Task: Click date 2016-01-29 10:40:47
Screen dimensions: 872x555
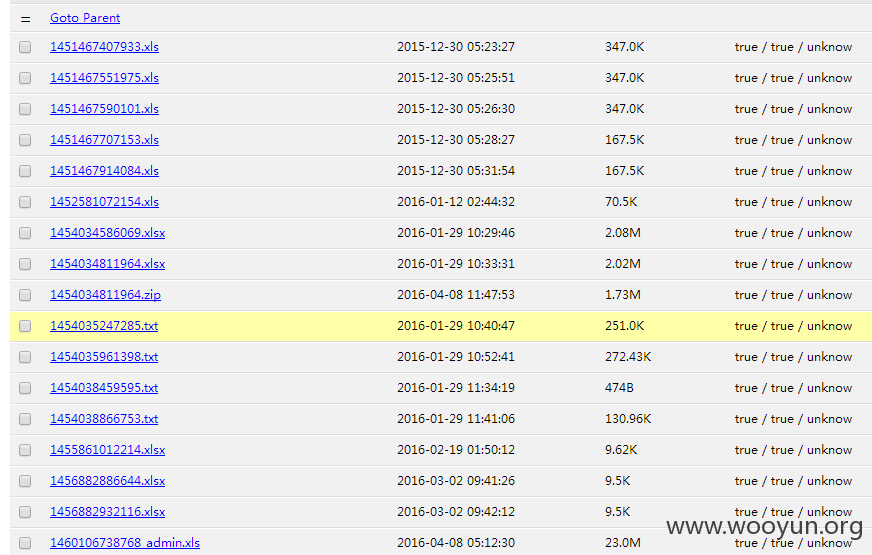Action: pos(456,326)
